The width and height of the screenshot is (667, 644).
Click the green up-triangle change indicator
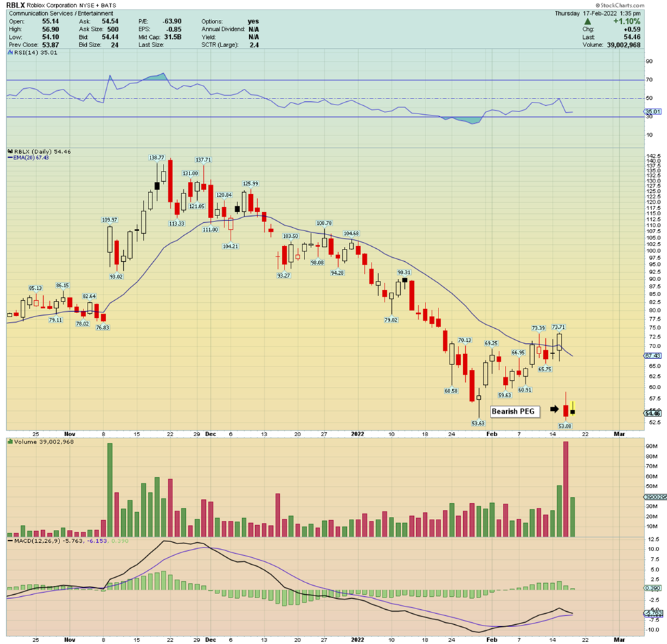pos(588,21)
